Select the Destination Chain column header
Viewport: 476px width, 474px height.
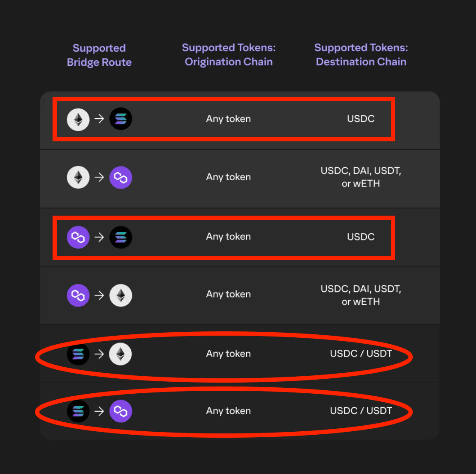(361, 55)
